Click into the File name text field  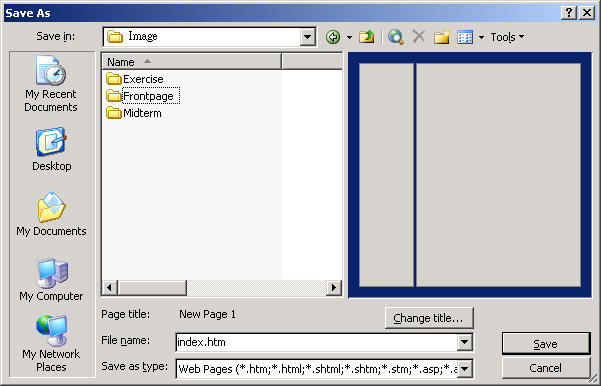click(x=317, y=342)
